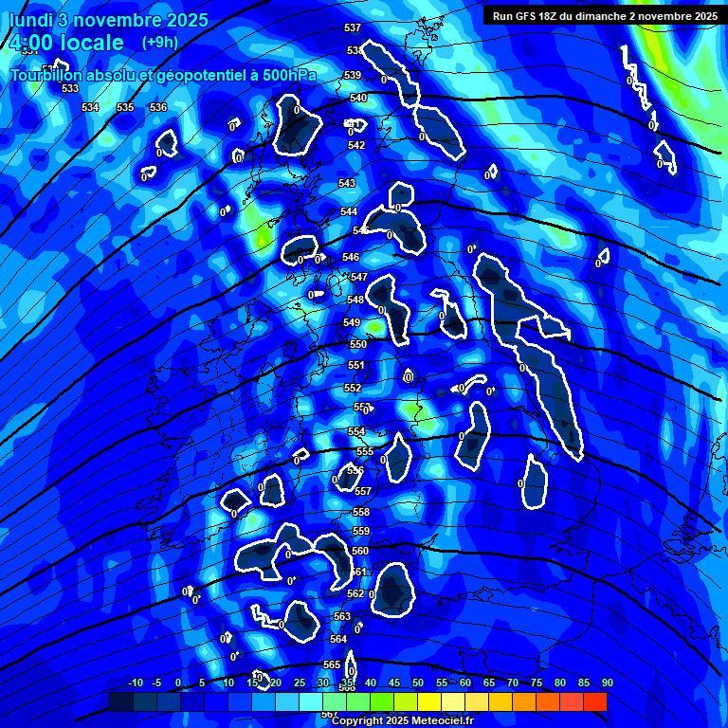
Task: Click the '(+9h)' forecast offset label
Action: pyautogui.click(x=159, y=43)
